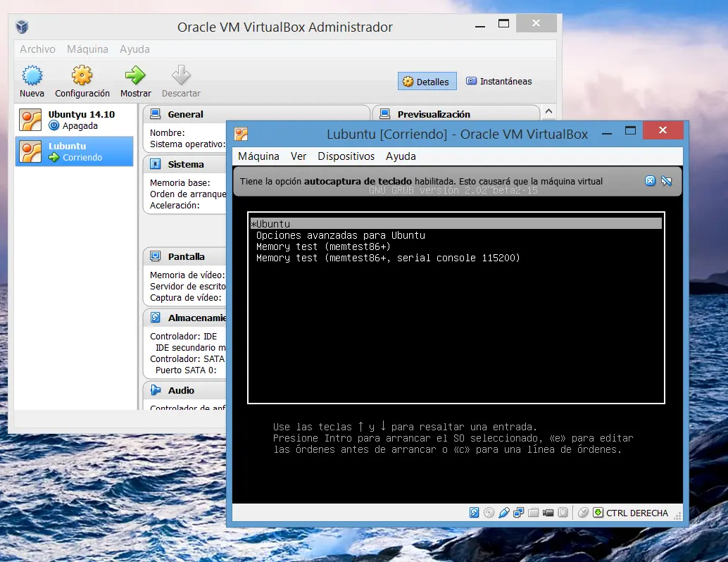
Task: Switch to the Instantáneas view
Action: point(498,81)
